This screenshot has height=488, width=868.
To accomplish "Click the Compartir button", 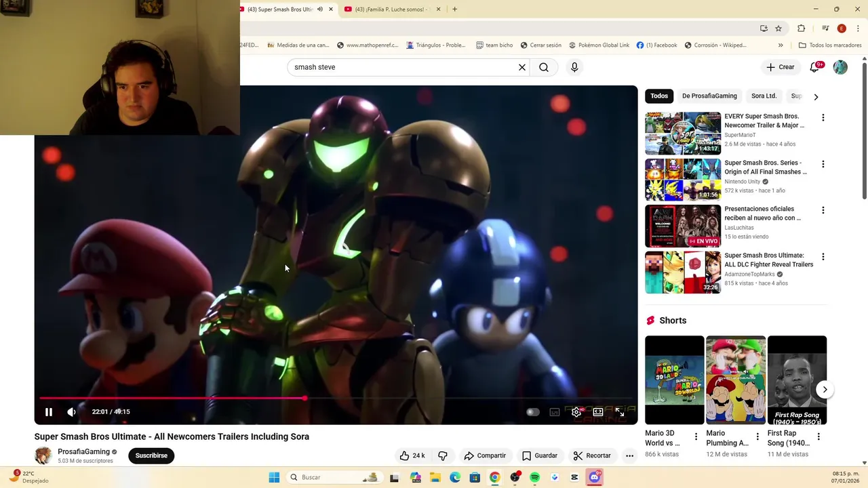I will click(x=485, y=455).
